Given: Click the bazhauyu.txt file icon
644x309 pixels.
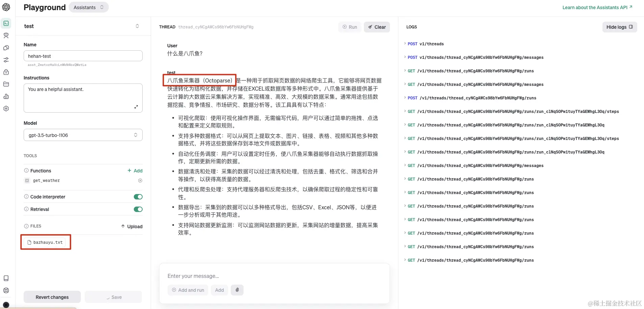Looking at the screenshot, I should point(29,242).
